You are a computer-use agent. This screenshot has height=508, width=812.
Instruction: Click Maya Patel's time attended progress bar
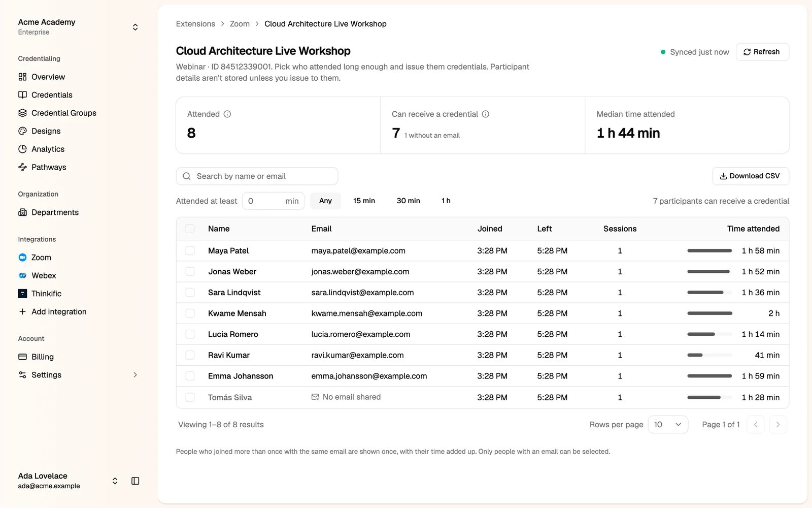tap(709, 251)
